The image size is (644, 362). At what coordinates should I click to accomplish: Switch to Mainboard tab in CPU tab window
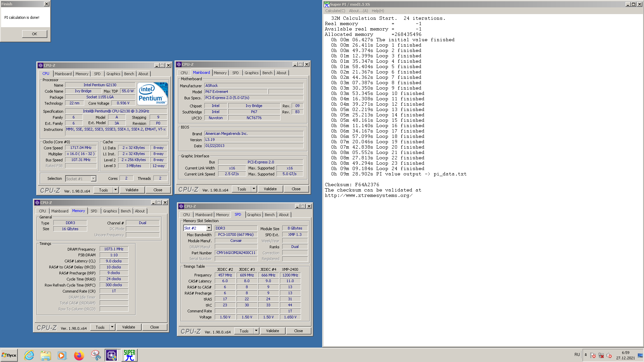(x=63, y=74)
